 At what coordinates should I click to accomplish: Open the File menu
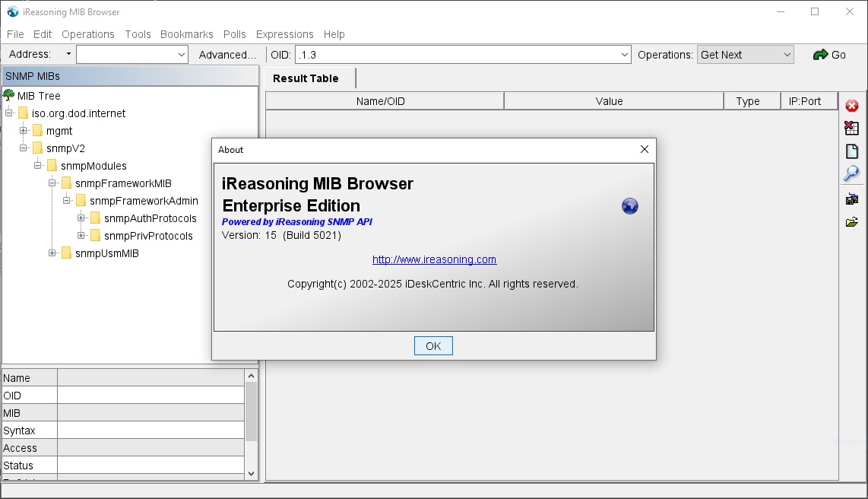click(15, 34)
